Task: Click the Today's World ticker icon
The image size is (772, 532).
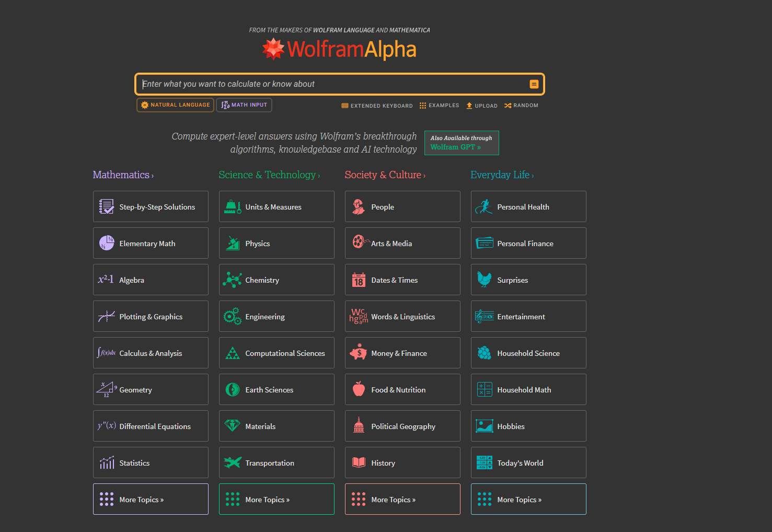Action: coord(485,462)
